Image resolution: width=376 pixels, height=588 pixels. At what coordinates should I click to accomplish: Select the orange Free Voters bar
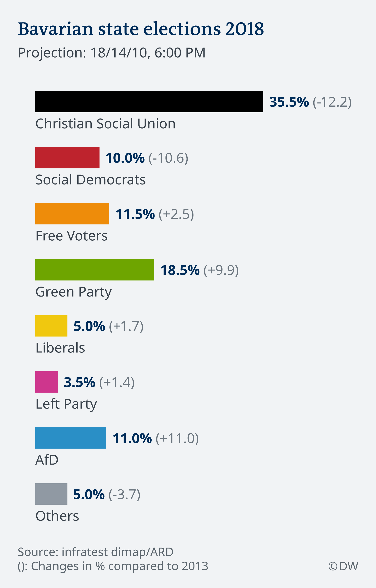pos(72,214)
